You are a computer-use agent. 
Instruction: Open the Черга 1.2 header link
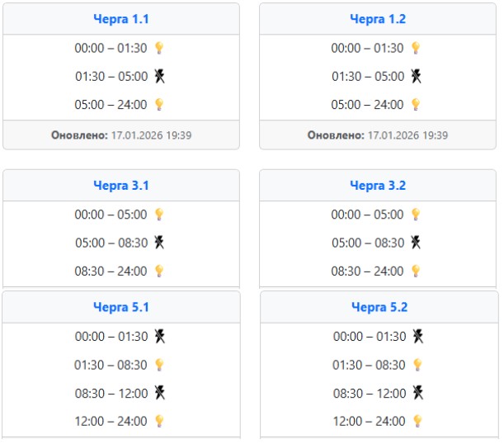[x=378, y=19]
